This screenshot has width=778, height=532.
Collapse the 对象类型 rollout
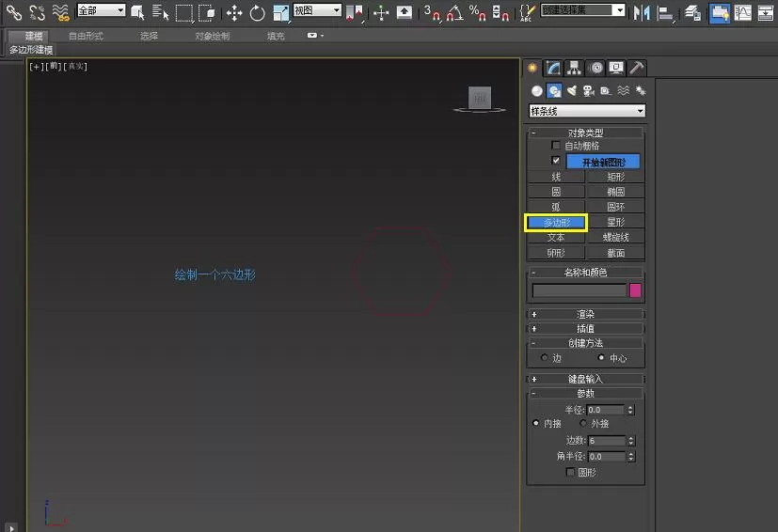(585, 133)
